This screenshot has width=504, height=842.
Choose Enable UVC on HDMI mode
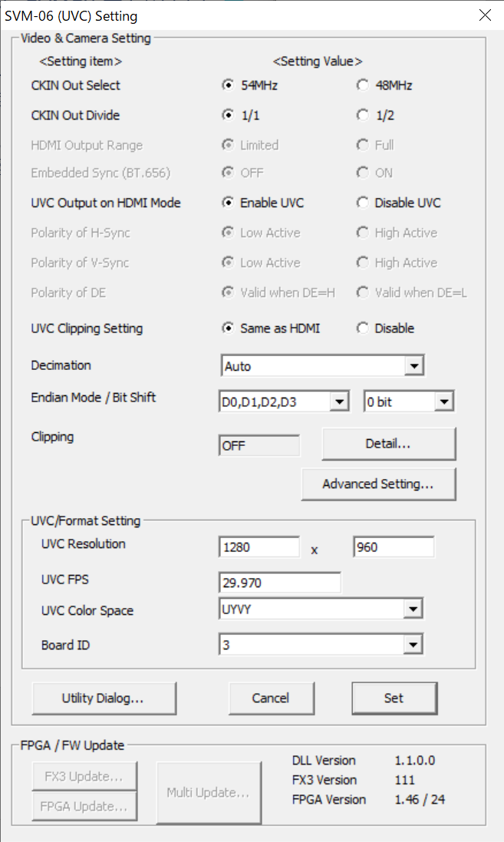coord(228,203)
